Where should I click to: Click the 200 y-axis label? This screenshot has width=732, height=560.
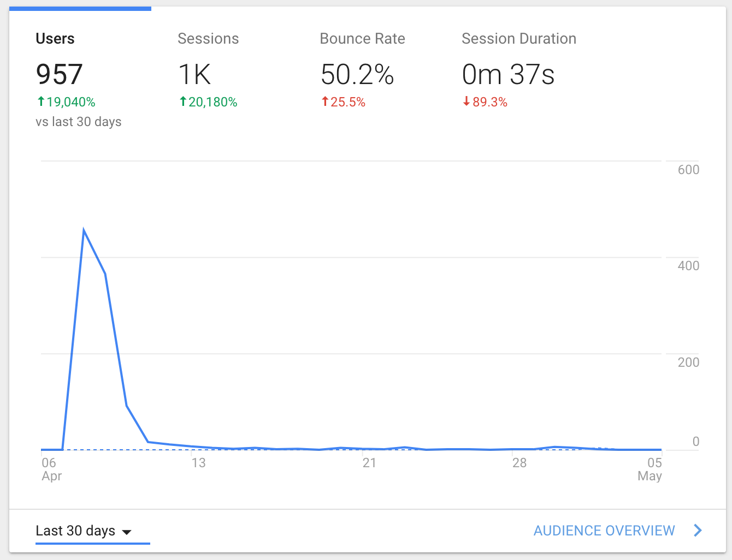click(688, 362)
